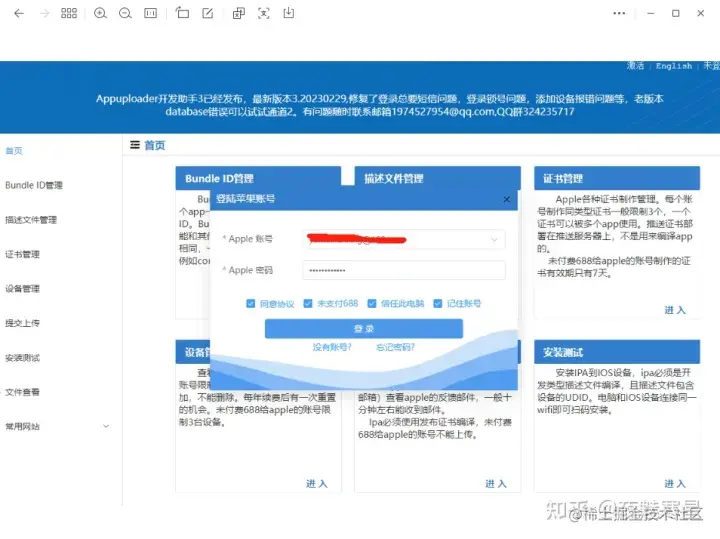The image size is (720, 539).
Task: Click 进入 on the 设备管理 card
Action: (317, 483)
